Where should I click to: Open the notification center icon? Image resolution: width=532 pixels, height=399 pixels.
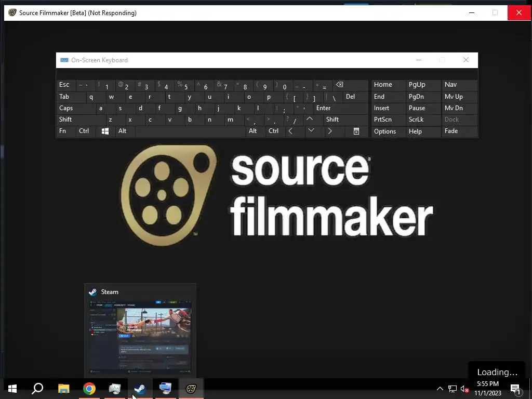click(x=515, y=390)
